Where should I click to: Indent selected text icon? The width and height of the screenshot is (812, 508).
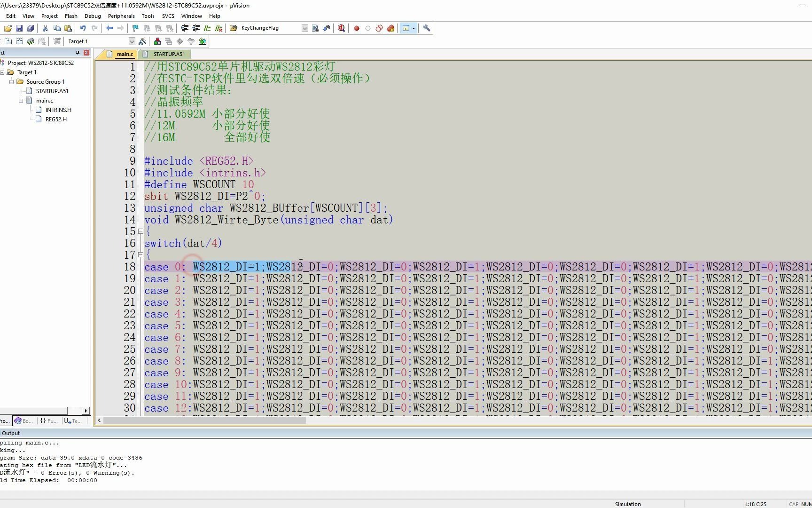coord(185,28)
